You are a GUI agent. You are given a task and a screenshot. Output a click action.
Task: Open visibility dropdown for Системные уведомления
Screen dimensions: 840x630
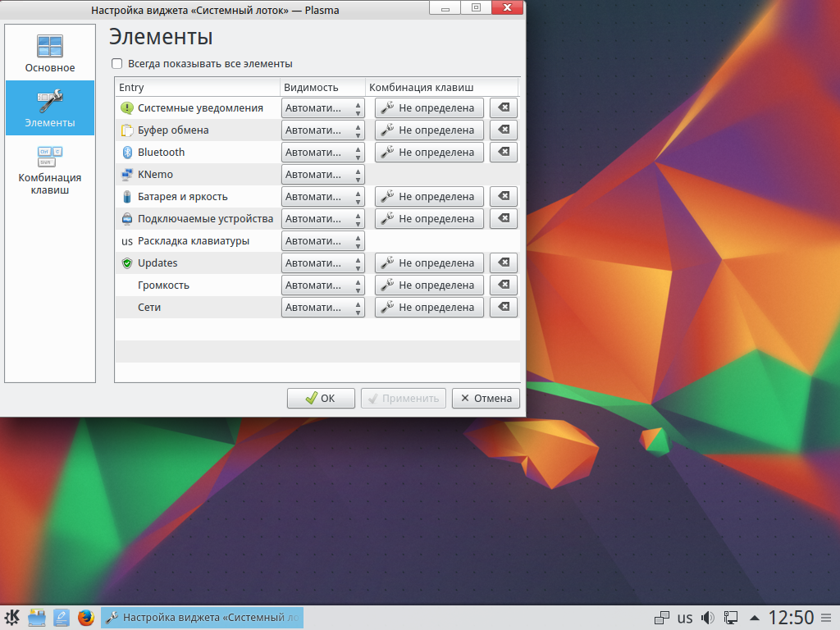click(323, 107)
